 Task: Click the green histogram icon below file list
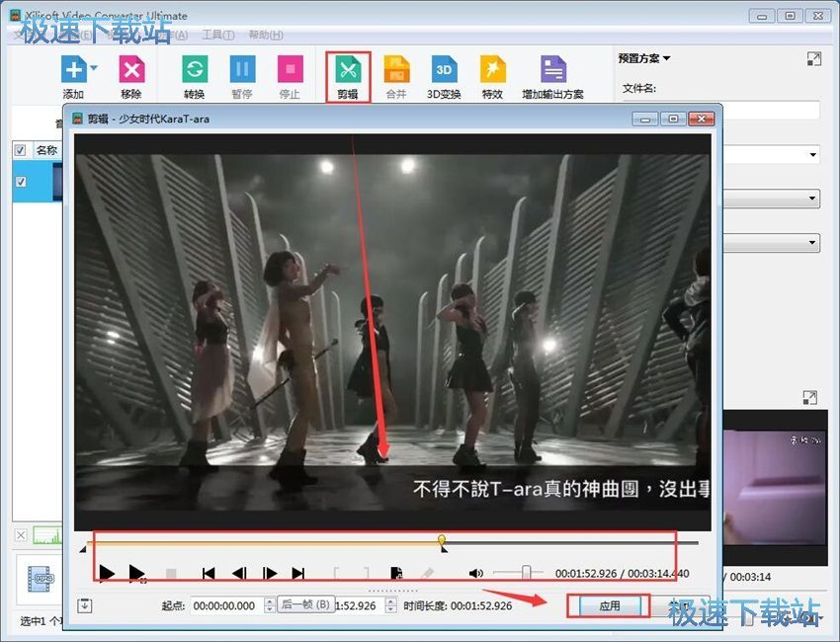(x=47, y=535)
